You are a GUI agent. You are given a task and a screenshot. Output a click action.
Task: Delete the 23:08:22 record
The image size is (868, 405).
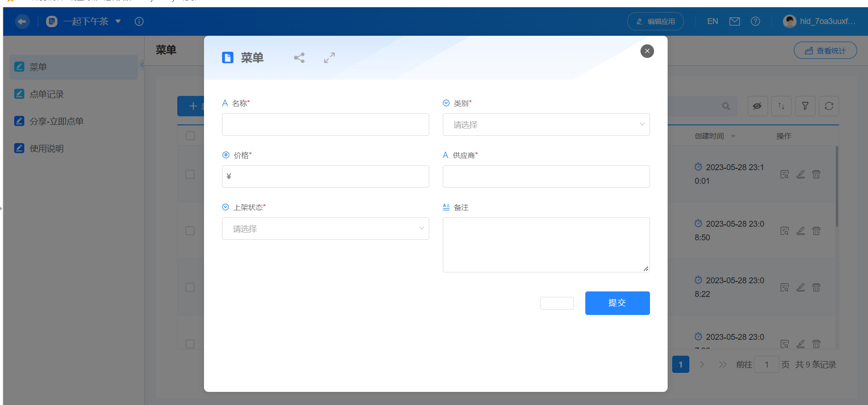[816, 287]
